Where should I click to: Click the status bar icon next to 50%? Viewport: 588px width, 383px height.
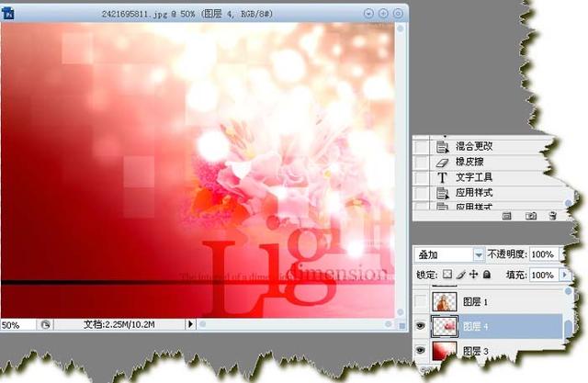point(45,324)
